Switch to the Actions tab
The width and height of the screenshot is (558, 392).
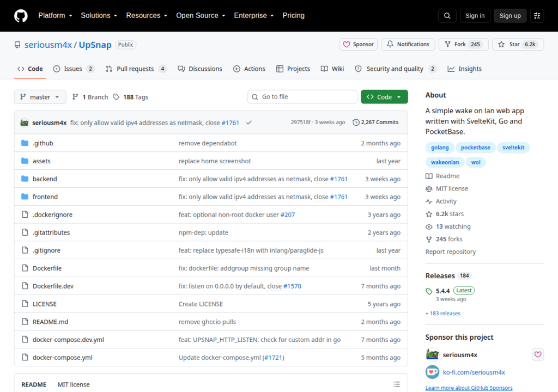249,69
